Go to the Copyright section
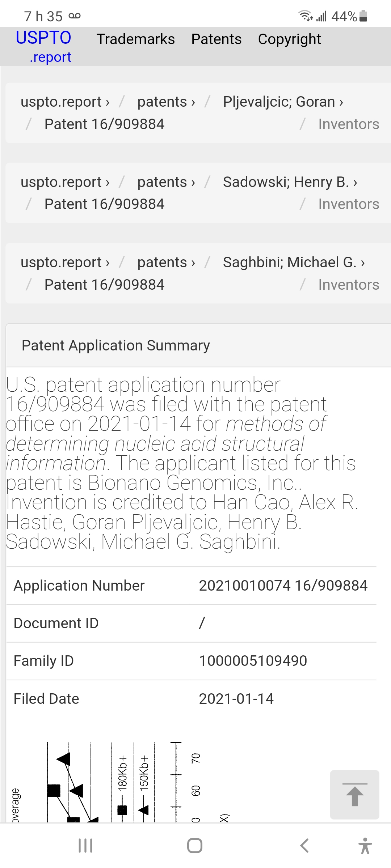This screenshot has width=391, height=868. (289, 39)
